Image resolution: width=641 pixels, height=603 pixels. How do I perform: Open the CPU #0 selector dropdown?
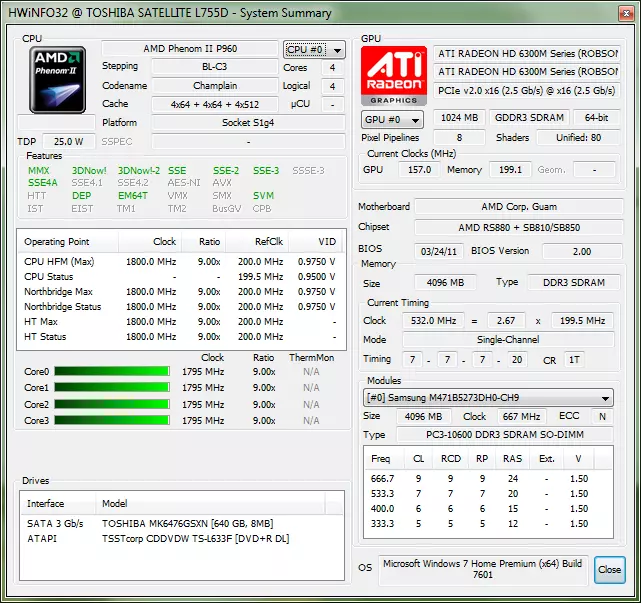click(314, 50)
